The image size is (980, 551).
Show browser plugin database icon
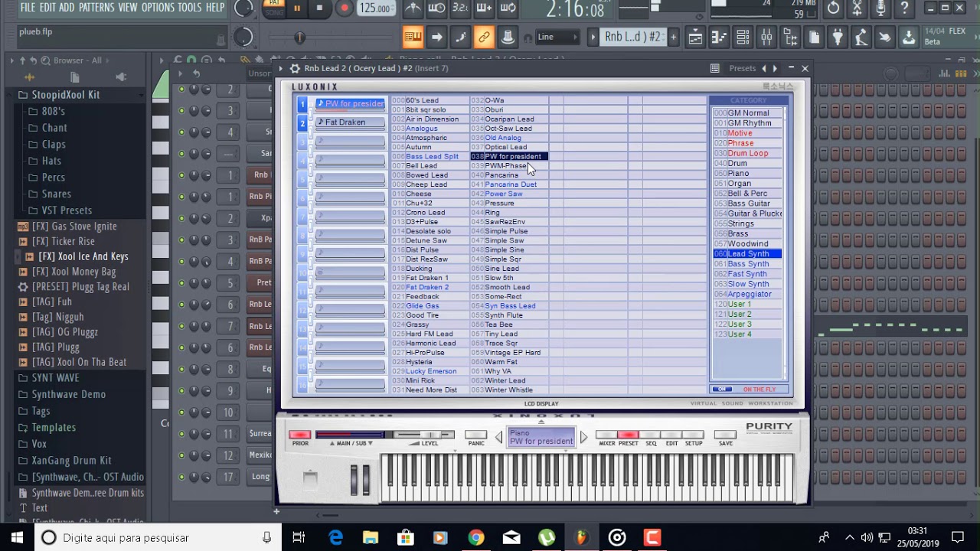click(x=121, y=77)
